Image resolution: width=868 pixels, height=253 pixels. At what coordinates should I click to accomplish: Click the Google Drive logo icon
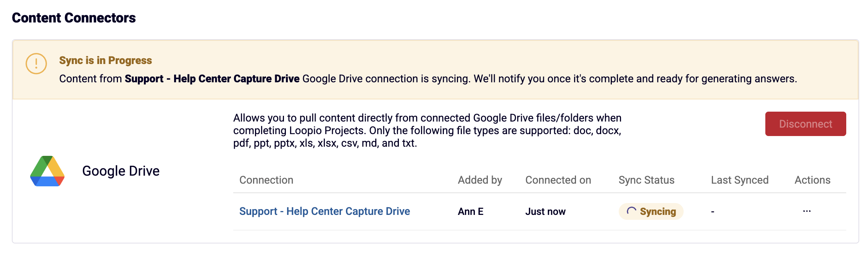[x=47, y=171]
